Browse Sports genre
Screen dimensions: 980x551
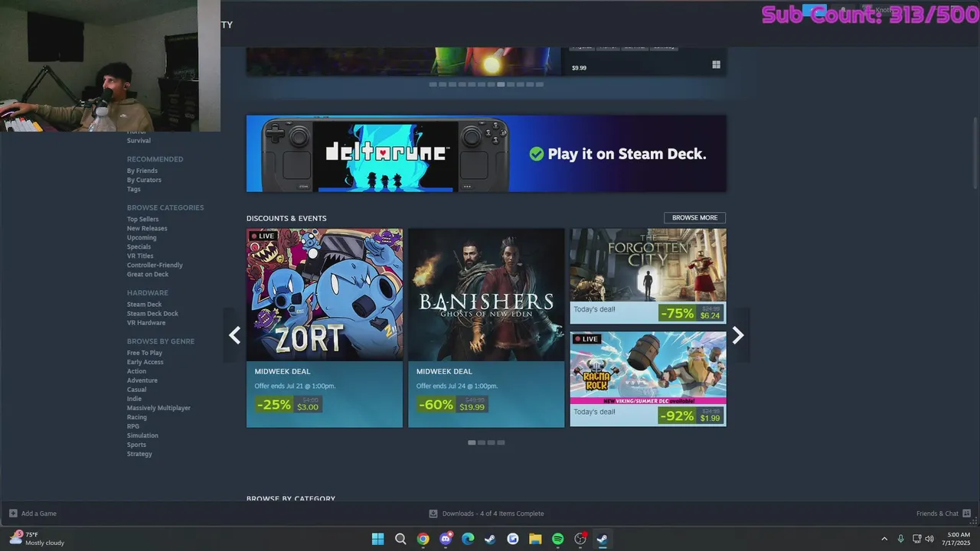click(136, 445)
